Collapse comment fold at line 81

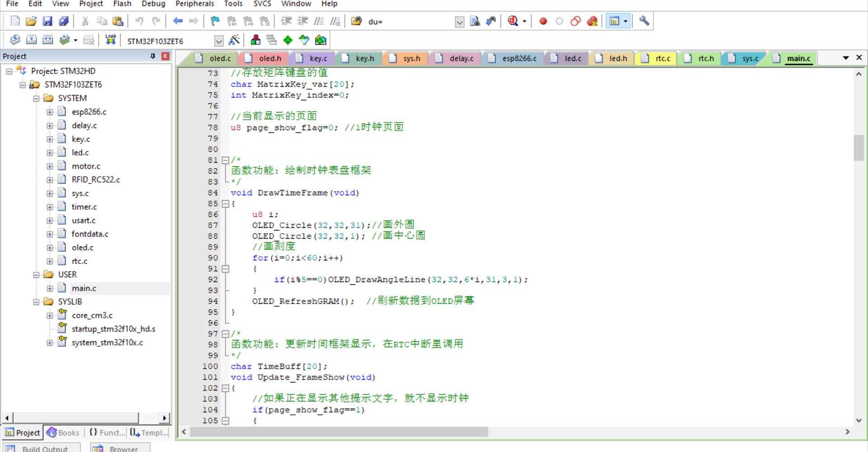point(225,160)
